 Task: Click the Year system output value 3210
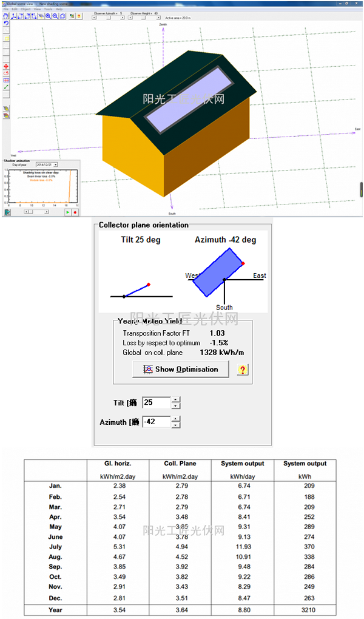308,610
